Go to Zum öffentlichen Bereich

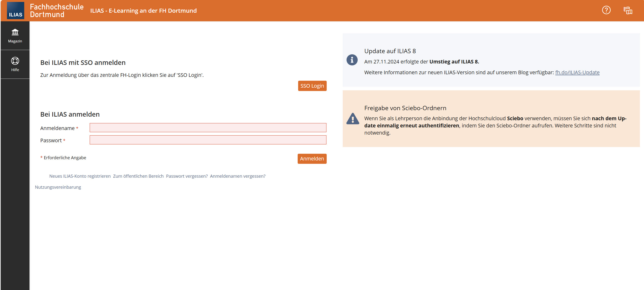[x=138, y=176]
